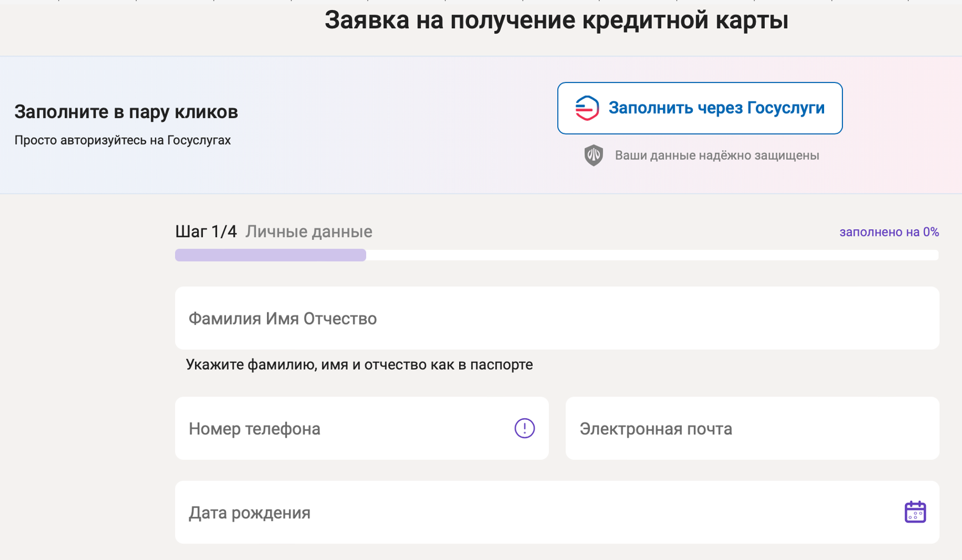Select the 'Электронная почта' input field

tap(752, 428)
